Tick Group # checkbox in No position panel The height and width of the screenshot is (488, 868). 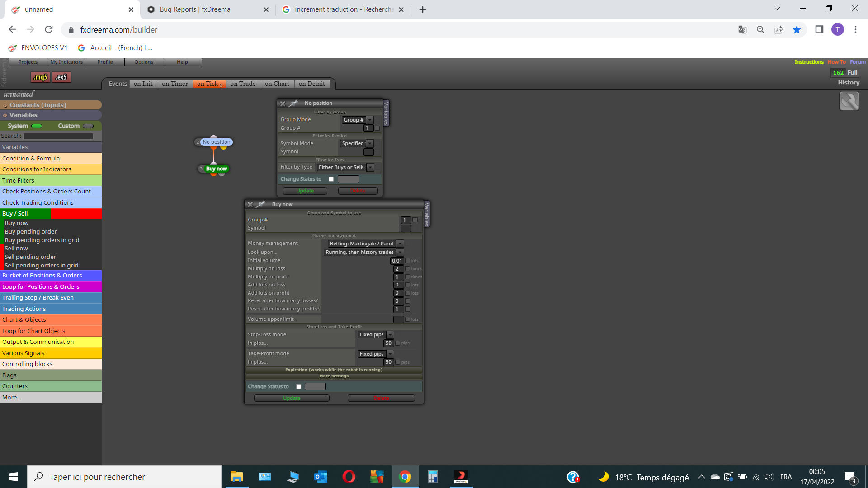coord(377,128)
